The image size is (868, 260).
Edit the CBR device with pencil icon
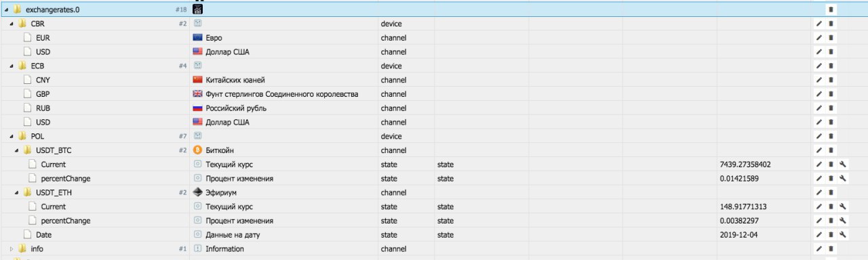tap(820, 24)
